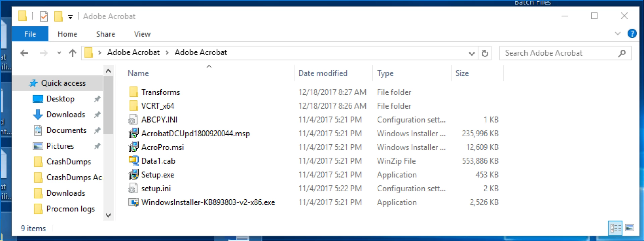
Task: Click the folder icon in address bar
Action: click(x=89, y=53)
